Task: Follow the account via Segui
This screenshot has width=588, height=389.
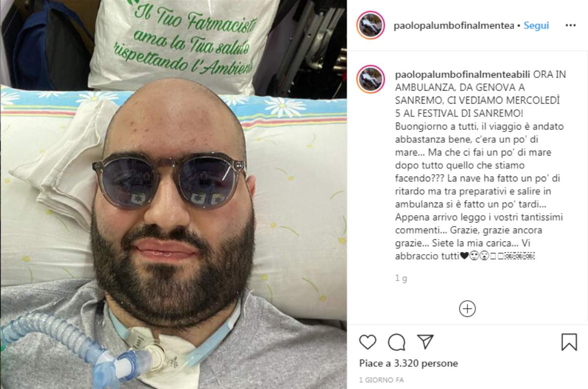Action: click(536, 26)
